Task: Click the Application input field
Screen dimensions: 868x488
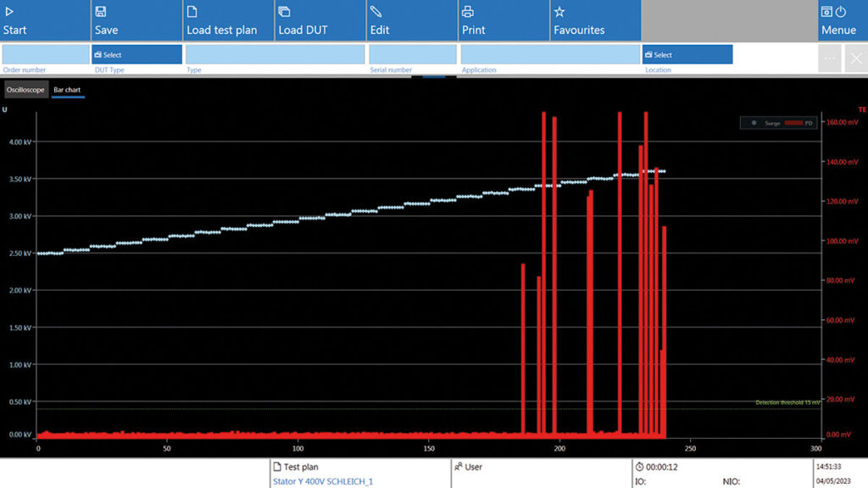Action: (x=549, y=55)
